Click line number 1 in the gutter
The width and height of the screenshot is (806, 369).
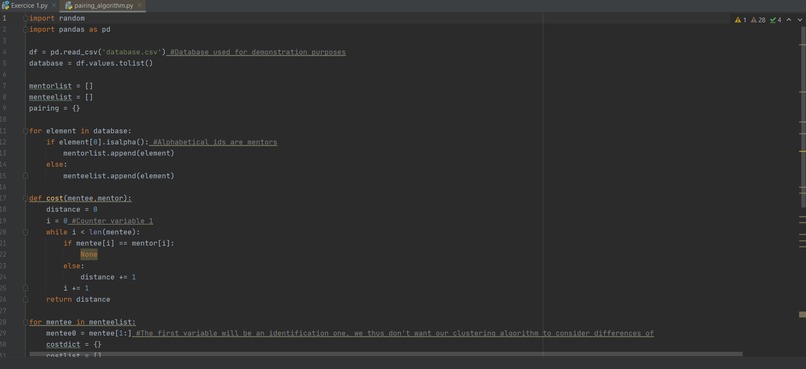point(4,19)
